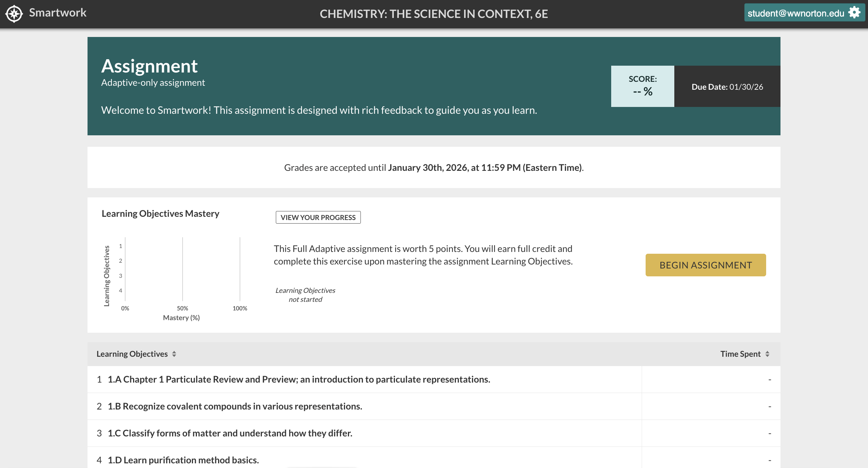Click View Your Progress button
This screenshot has width=868, height=468.
318,217
